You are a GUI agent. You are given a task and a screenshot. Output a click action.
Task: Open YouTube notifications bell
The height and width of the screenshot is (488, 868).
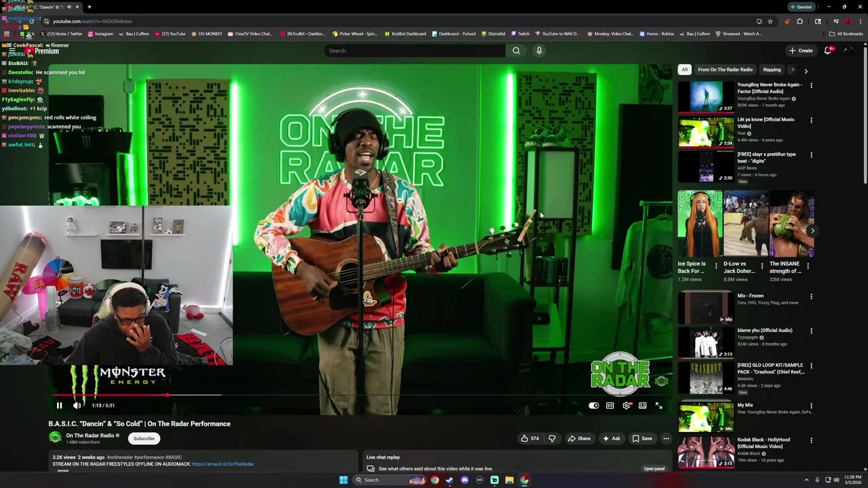pyautogui.click(x=827, y=51)
